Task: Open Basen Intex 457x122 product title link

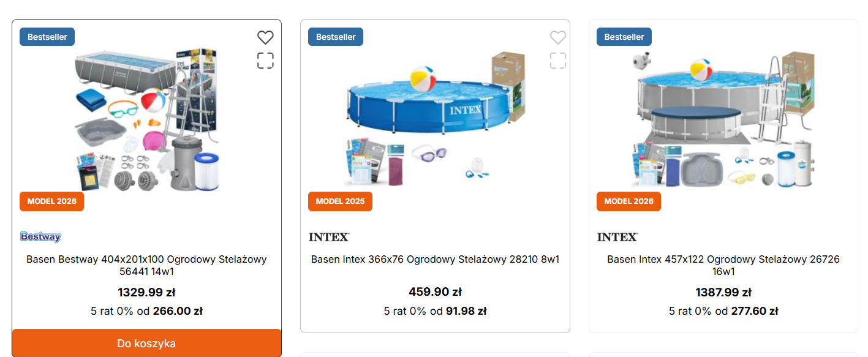Action: click(x=723, y=265)
